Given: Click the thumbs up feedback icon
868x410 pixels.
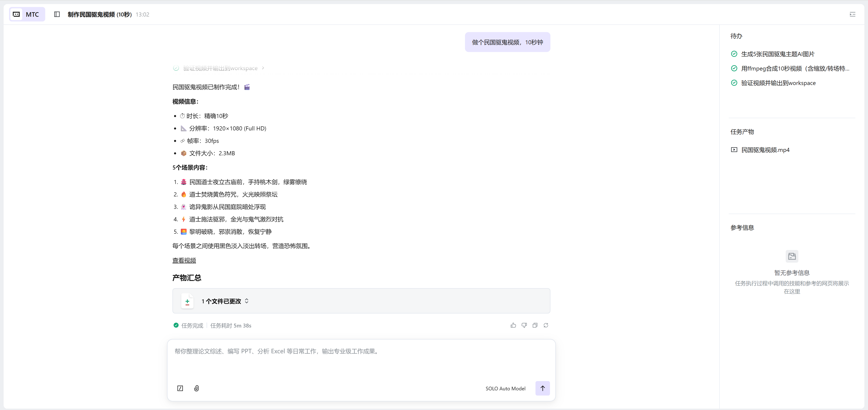Looking at the screenshot, I should [513, 325].
